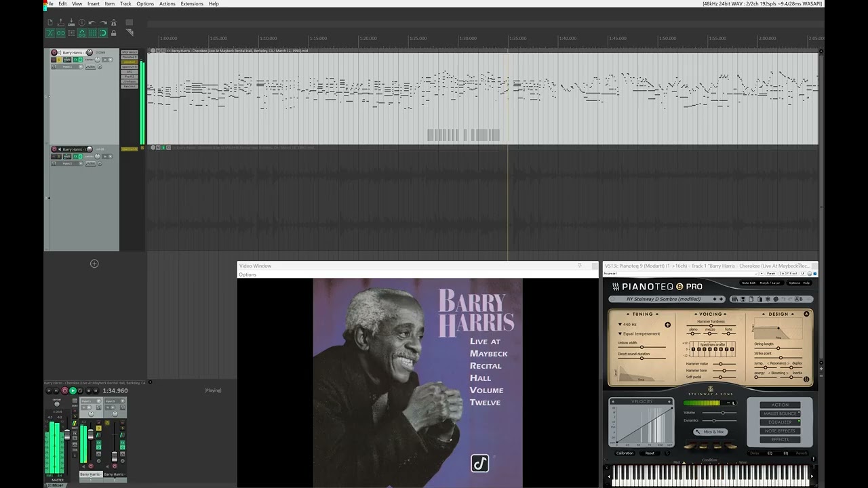Toggle item grouping link icon

(60, 33)
